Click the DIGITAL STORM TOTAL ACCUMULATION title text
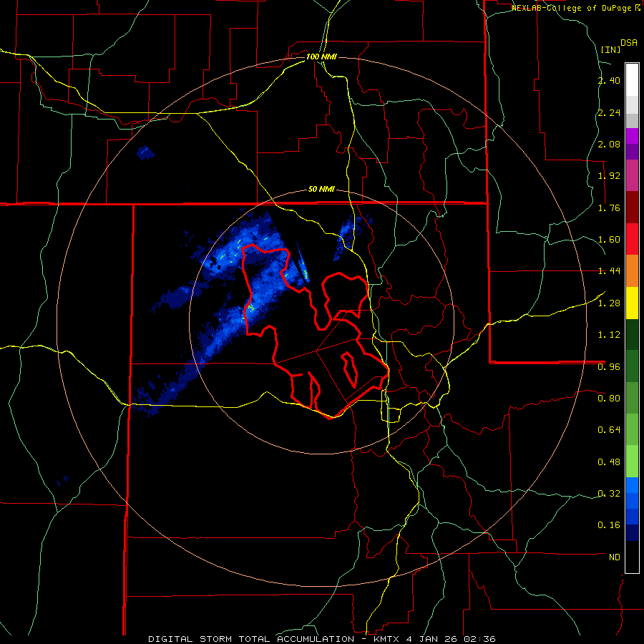644x644 pixels. 251,639
